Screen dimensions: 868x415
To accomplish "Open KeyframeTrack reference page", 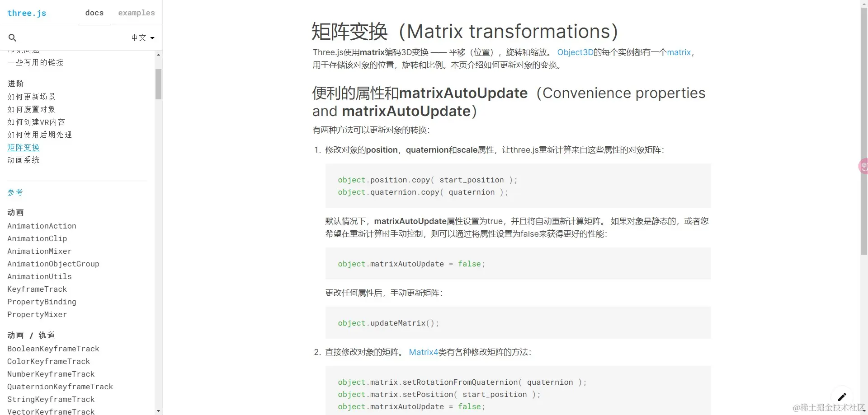I will [37, 289].
